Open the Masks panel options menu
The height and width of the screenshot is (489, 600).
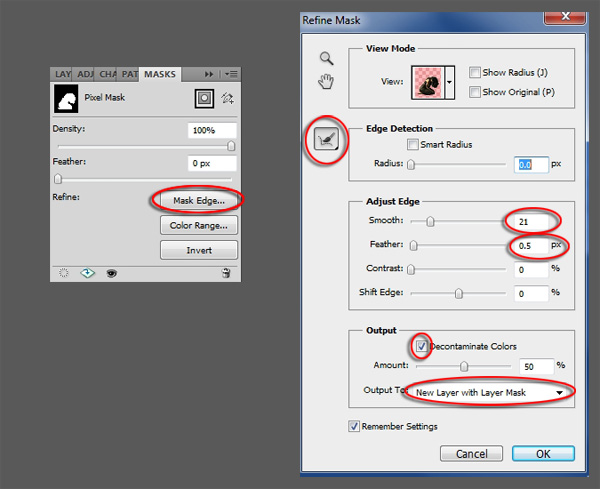(x=230, y=73)
